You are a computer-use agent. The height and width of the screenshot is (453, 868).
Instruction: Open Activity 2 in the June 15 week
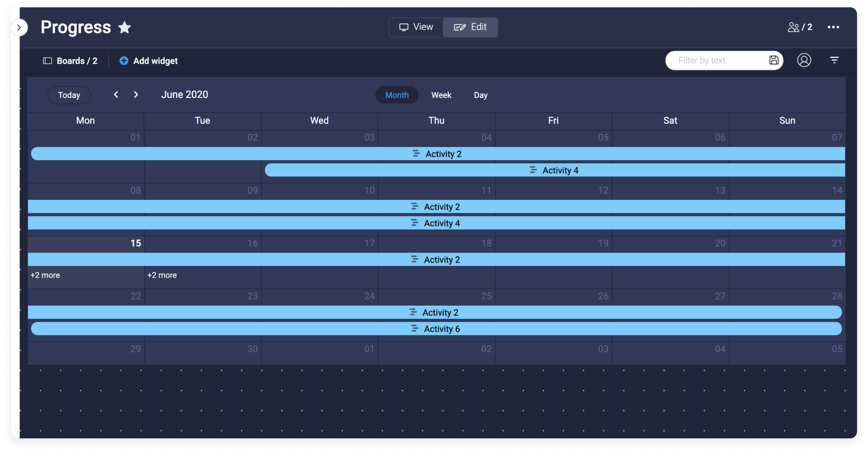437,260
